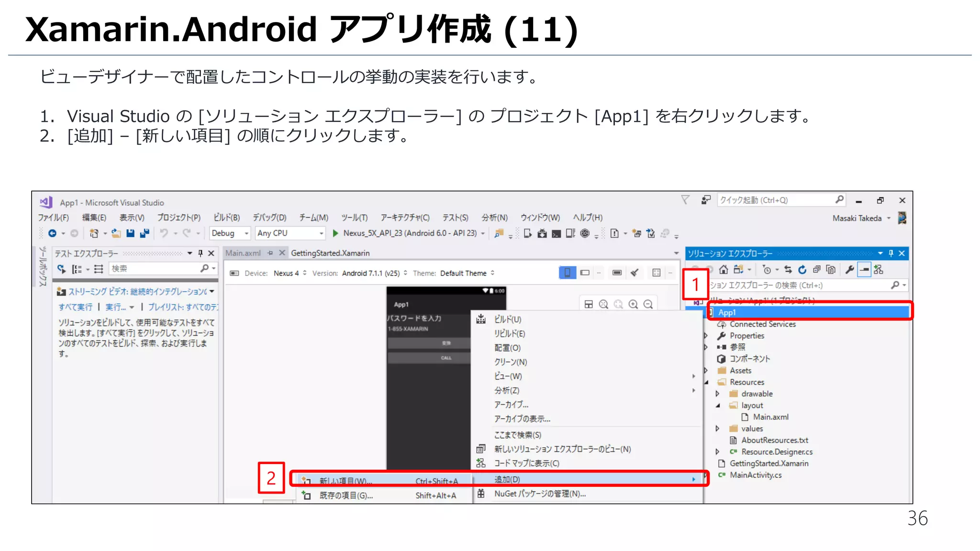The image size is (980, 551).
Task: Expand the drawable folder
Action: [x=717, y=394]
